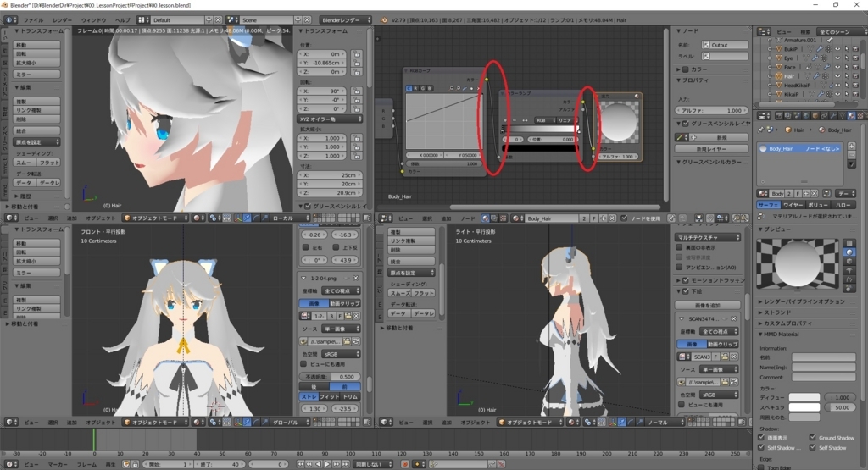Enable 裏面の非表示 checkbox
This screenshot has height=470, width=868.
pos(679,247)
